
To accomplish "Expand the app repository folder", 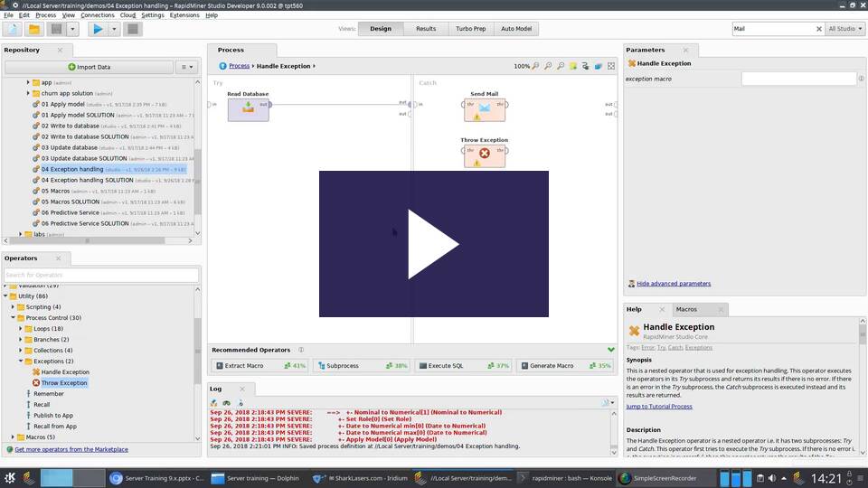I will [28, 82].
